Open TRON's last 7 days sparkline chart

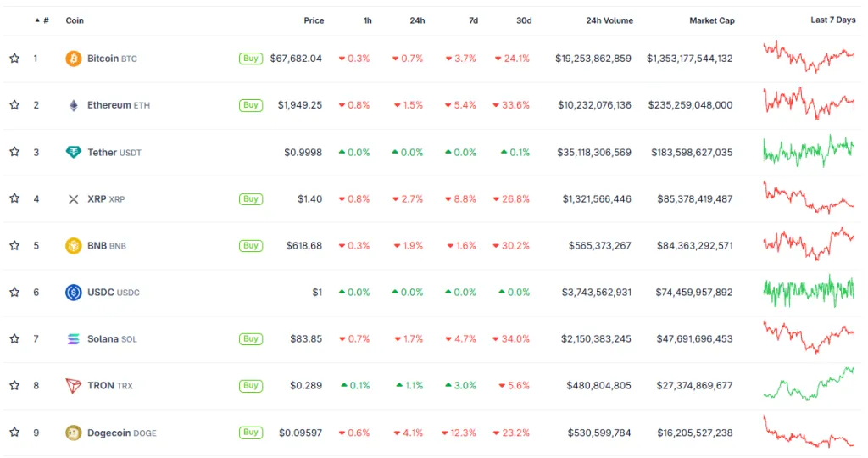click(x=809, y=383)
